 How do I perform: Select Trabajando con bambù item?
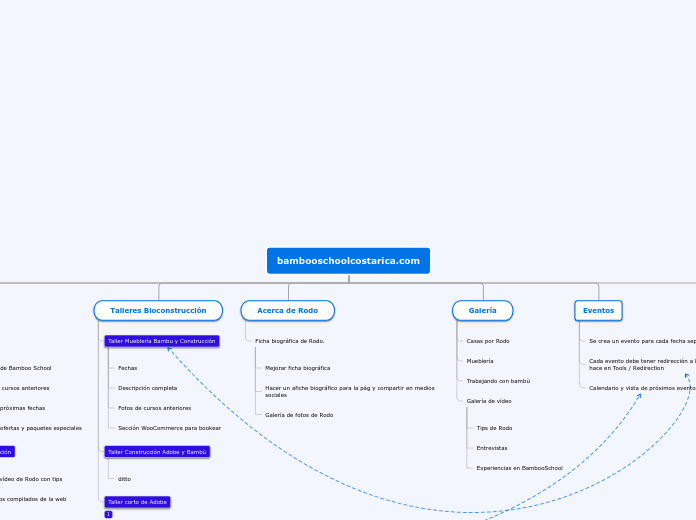[x=498, y=381]
